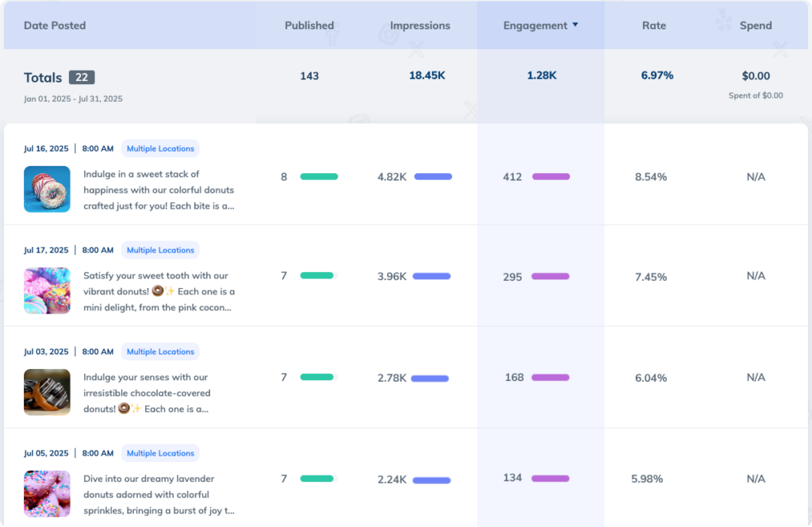Sort the table by Date Posted
This screenshot has width=812, height=527.
tap(55, 25)
